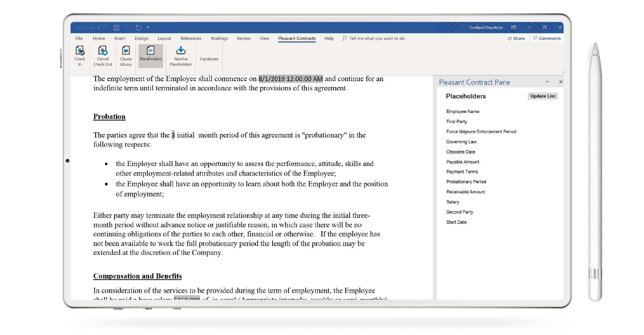The width and height of the screenshot is (644, 335).
Task: Select Force Majeure Enforcement Period placeholder
Action: tap(481, 132)
